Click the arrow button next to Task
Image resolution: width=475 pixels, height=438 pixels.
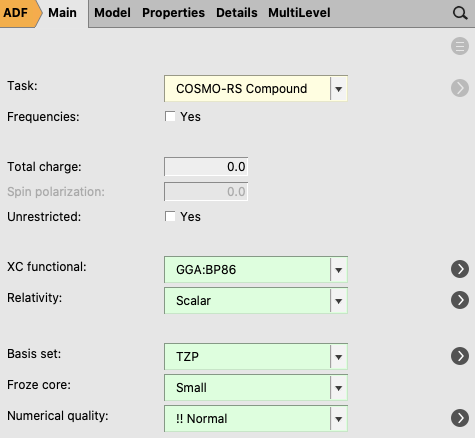[460, 88]
